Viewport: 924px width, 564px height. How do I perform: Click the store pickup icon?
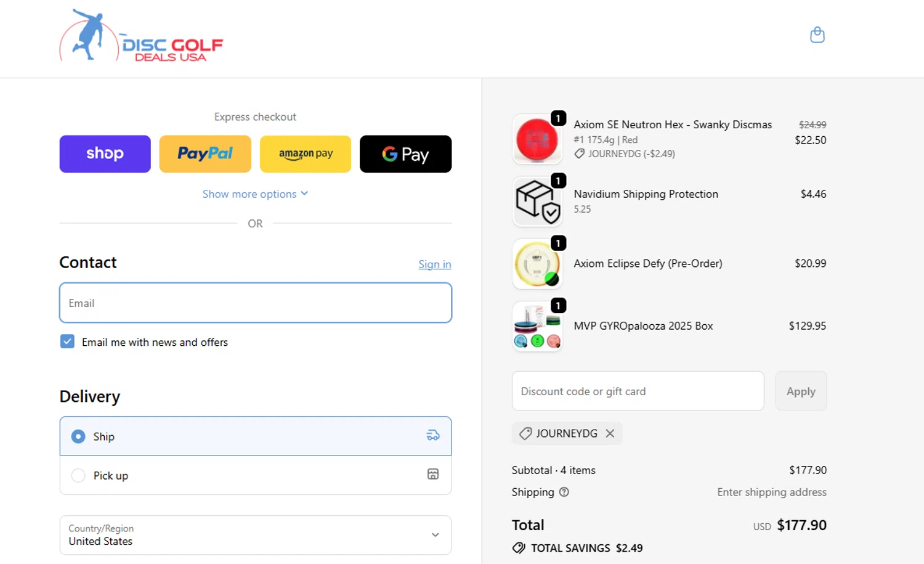433,474
